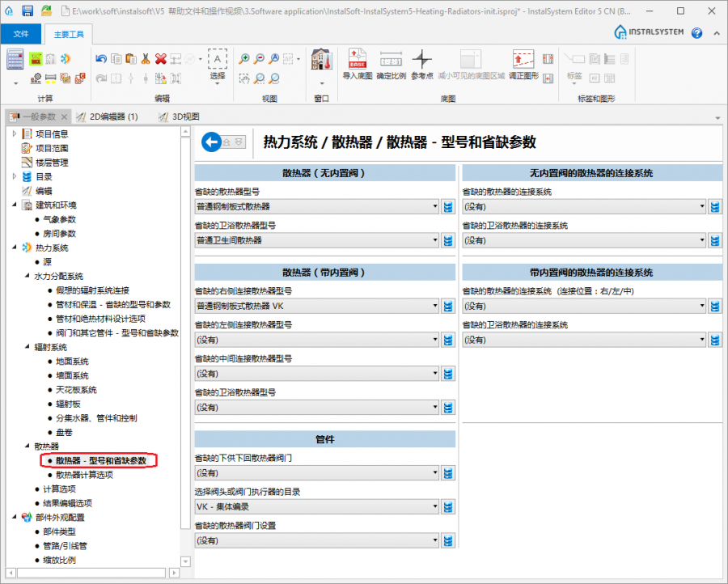Open the 普通卫生间散热器 dropdown
The image size is (728, 584).
tap(434, 240)
